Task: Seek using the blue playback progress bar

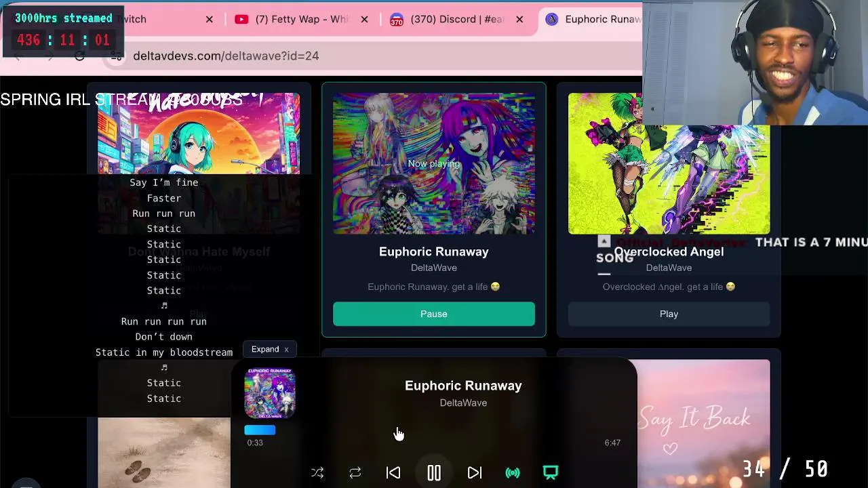Action: pos(260,430)
